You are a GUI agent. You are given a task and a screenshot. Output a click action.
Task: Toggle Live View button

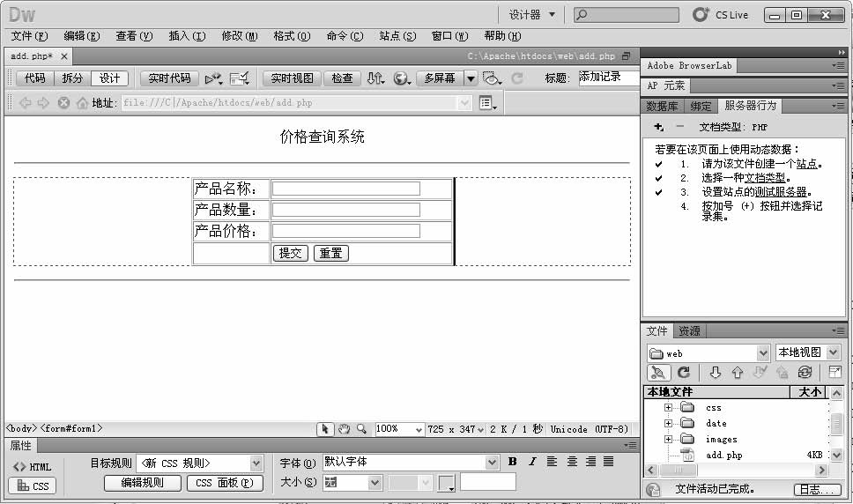click(293, 78)
